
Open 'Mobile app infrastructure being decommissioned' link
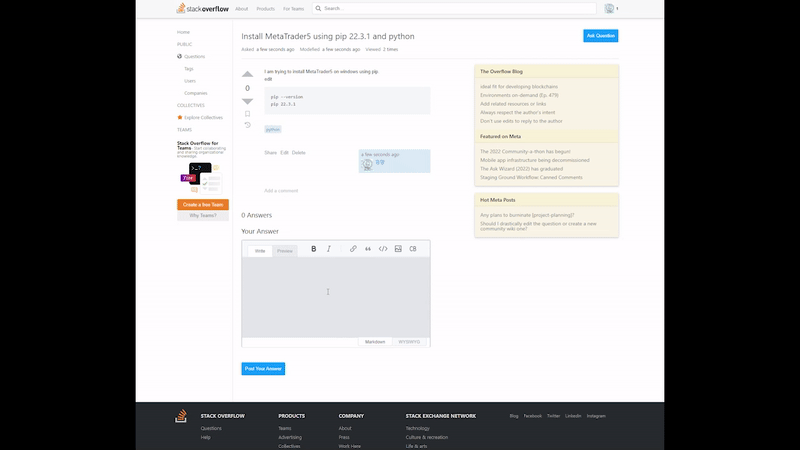pyautogui.click(x=535, y=160)
